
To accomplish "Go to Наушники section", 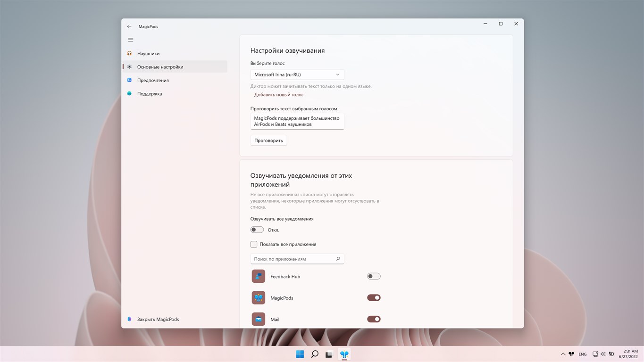I will (x=175, y=53).
